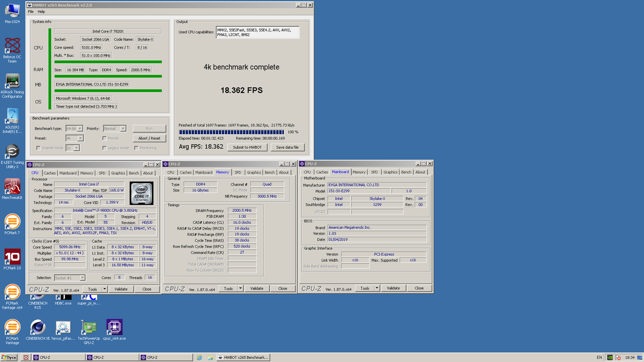This screenshot has width=644, height=362.
Task: Click Validate in Memory CPU-Z window
Action: 257,289
